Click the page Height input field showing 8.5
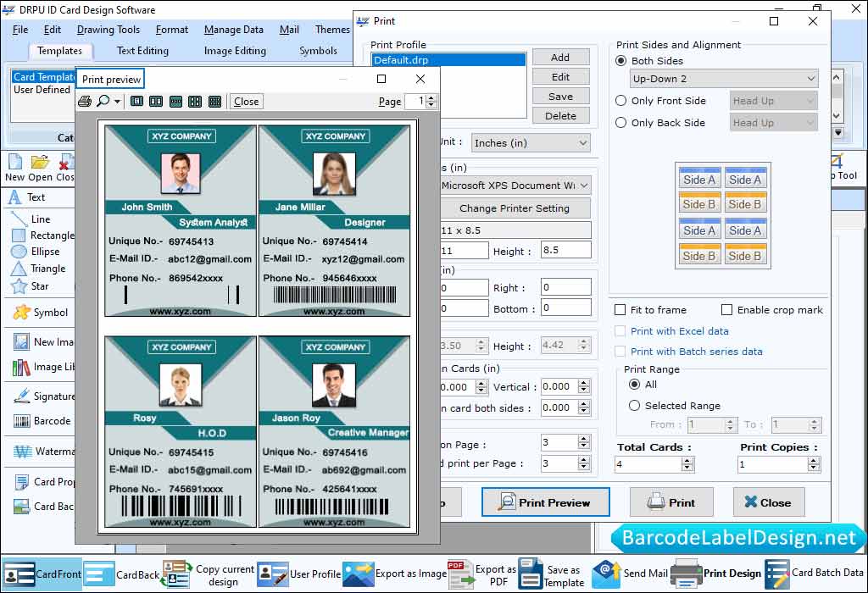Screen dimensions: 868x593 click(565, 250)
